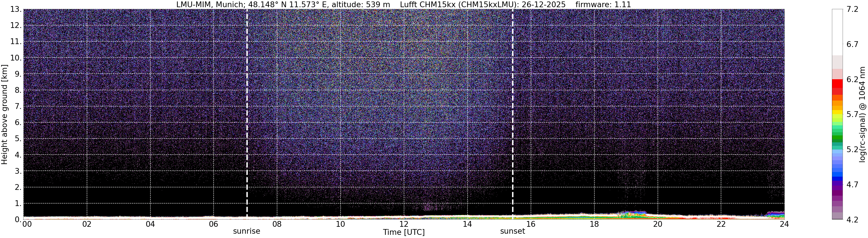Click colorbar tick label '4.2'
Image resolution: width=868 pixels, height=238 pixels.
[852, 220]
